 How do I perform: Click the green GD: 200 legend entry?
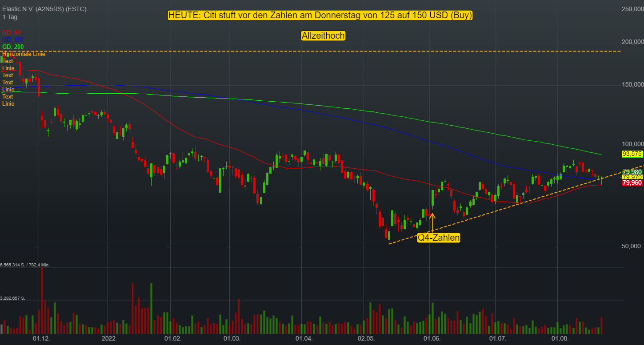[x=13, y=47]
